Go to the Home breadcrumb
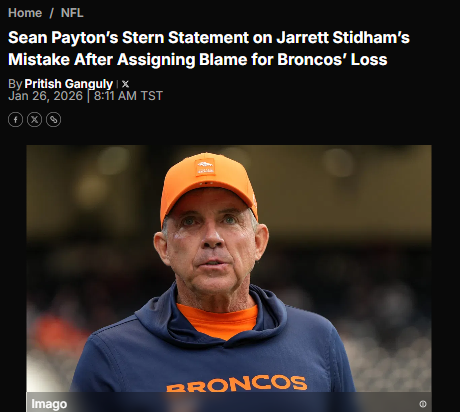Image resolution: width=460 pixels, height=412 pixels. pyautogui.click(x=25, y=13)
